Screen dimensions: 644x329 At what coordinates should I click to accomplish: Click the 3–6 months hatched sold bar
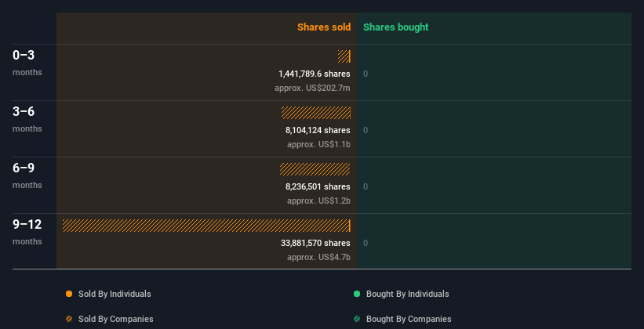pos(316,113)
